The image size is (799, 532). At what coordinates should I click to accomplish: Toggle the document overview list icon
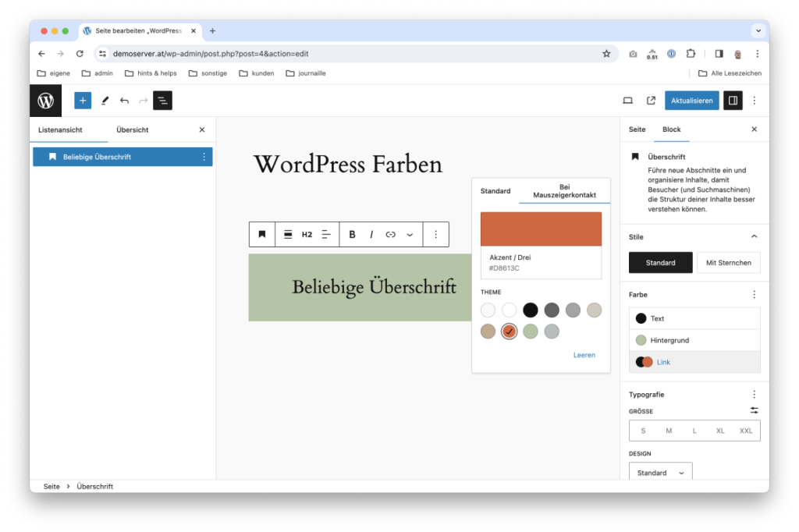click(162, 101)
